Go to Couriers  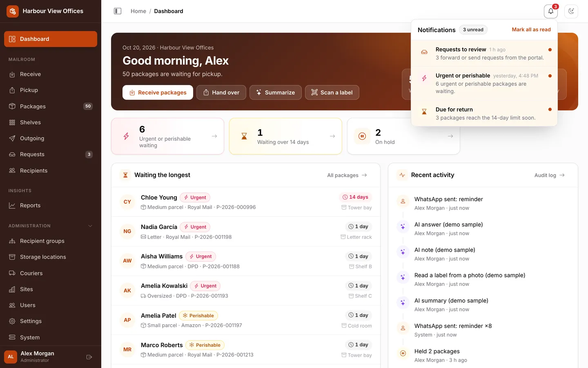[x=51, y=273]
